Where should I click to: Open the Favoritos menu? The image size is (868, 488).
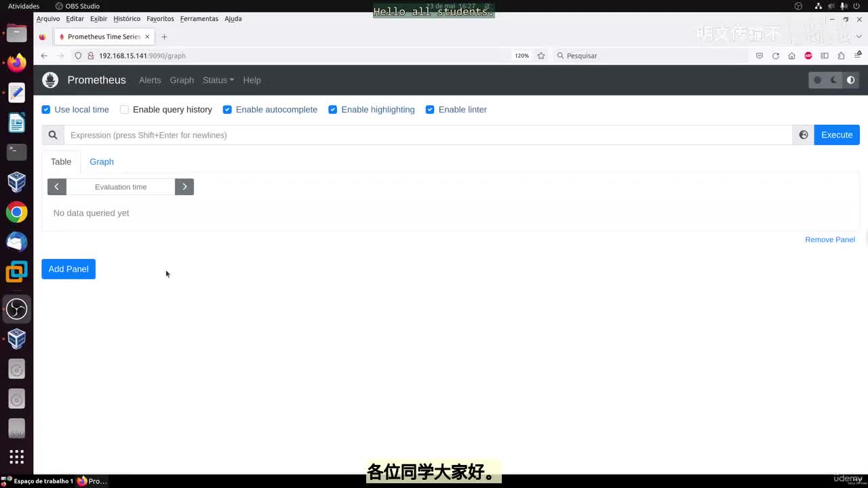160,18
